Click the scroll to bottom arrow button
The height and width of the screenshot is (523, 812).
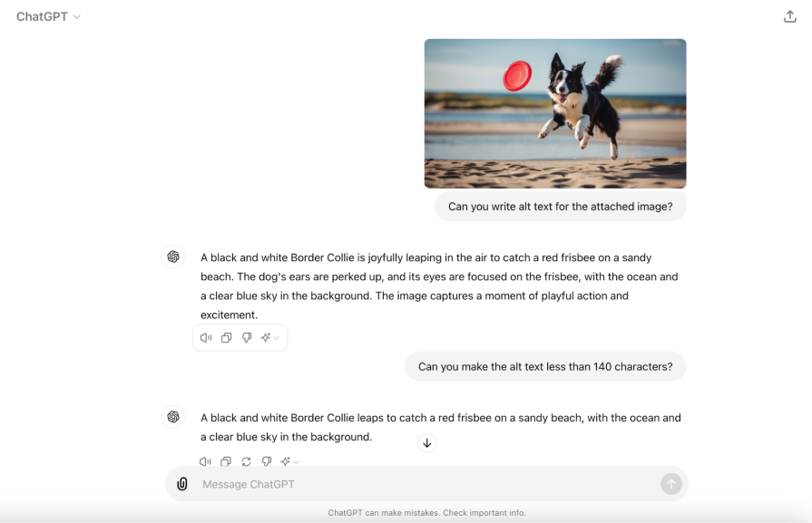tap(426, 443)
